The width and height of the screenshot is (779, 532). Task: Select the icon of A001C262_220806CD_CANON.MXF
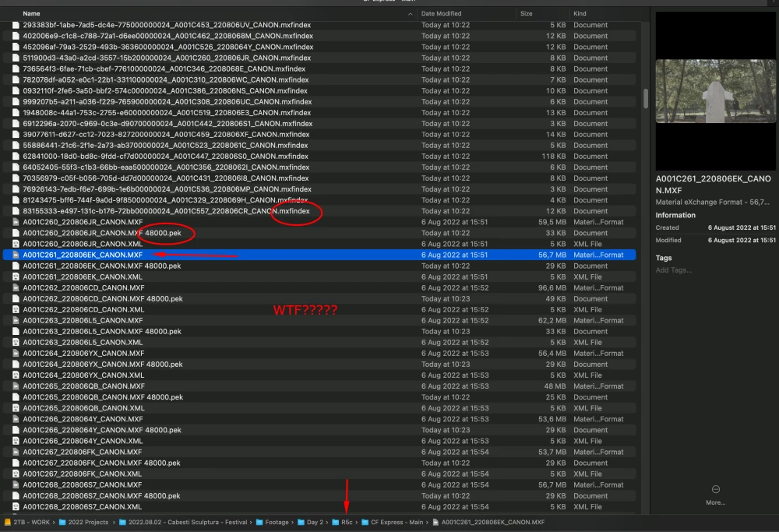16,287
